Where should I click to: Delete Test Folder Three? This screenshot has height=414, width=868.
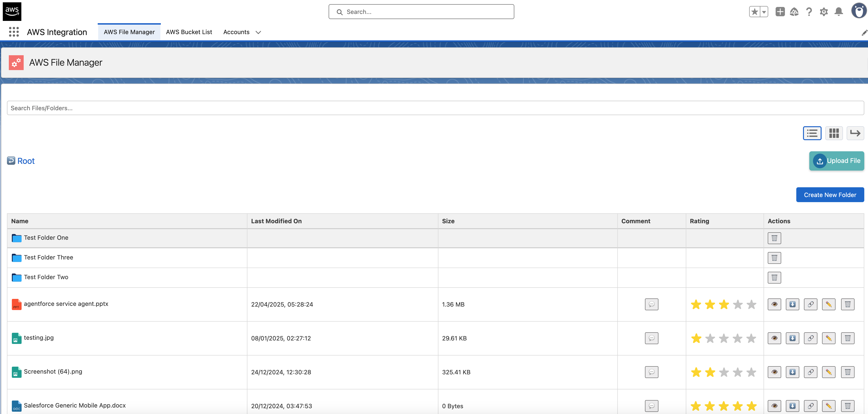[x=774, y=258]
